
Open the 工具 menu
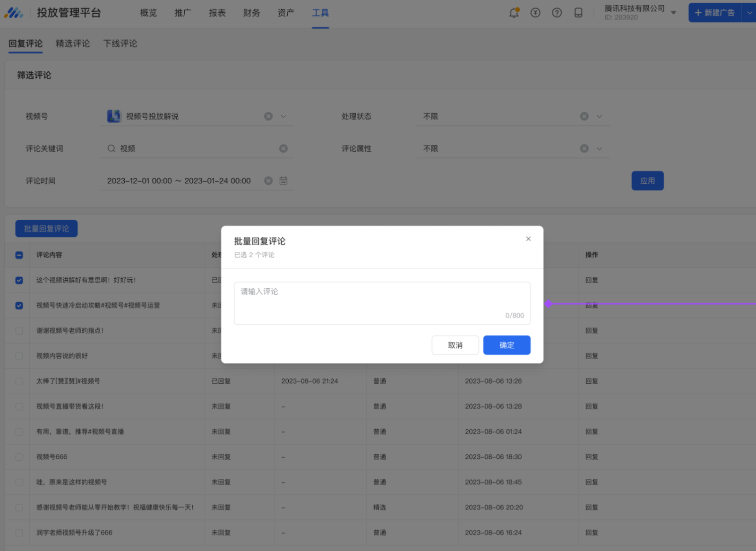(320, 13)
